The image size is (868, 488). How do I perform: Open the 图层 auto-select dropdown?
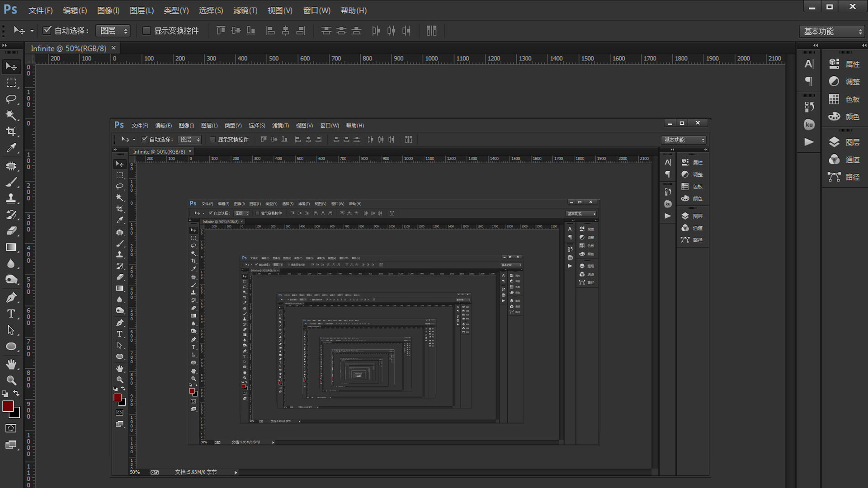[x=113, y=31]
